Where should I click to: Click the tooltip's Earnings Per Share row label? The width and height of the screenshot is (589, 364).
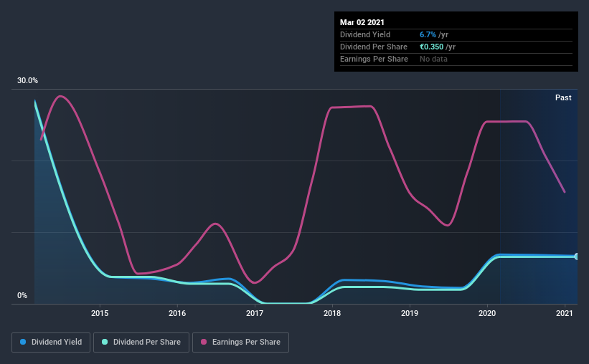coord(374,59)
